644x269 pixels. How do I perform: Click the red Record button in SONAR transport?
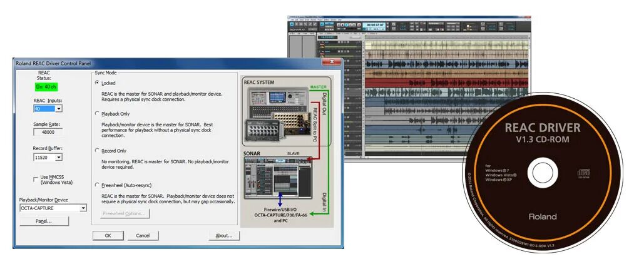point(359,24)
